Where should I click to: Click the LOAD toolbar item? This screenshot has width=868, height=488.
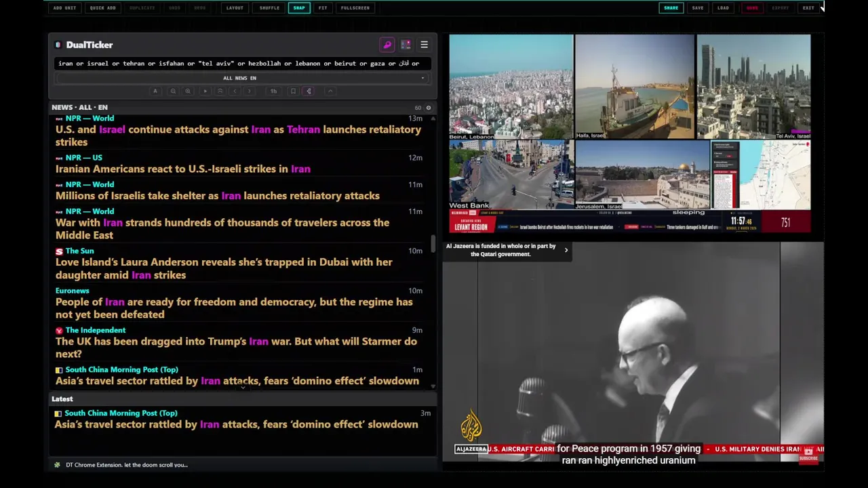pyautogui.click(x=724, y=8)
